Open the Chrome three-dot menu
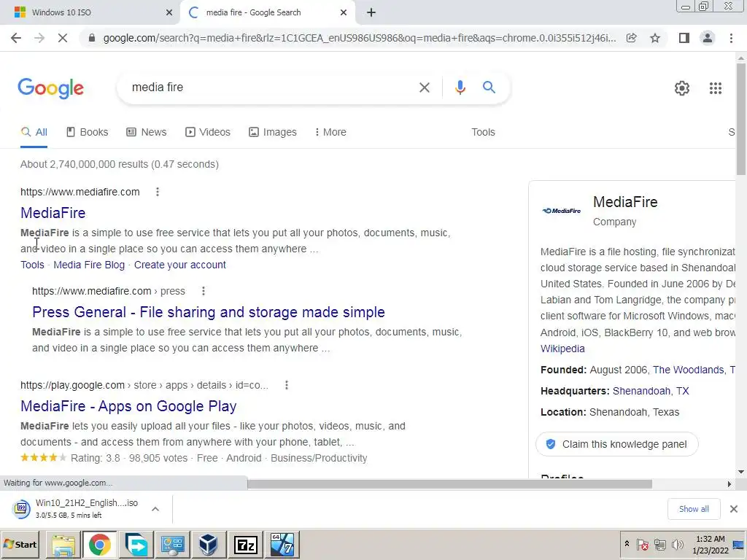 coord(731,38)
